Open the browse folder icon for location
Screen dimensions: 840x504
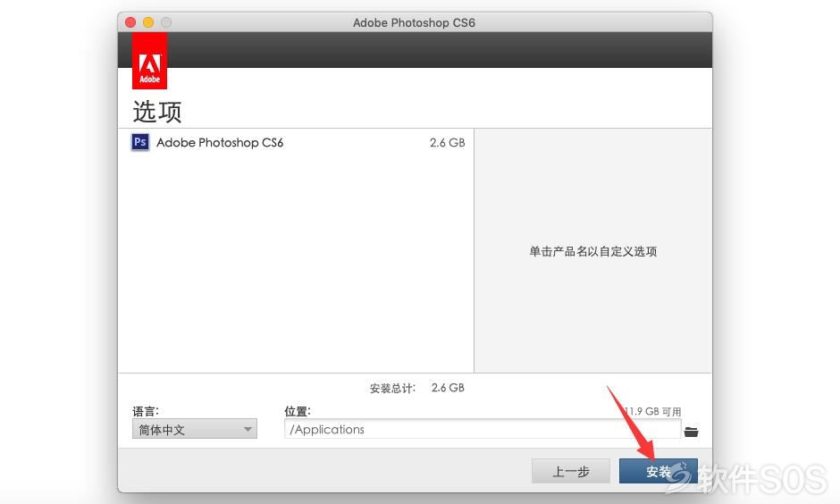[x=691, y=432]
